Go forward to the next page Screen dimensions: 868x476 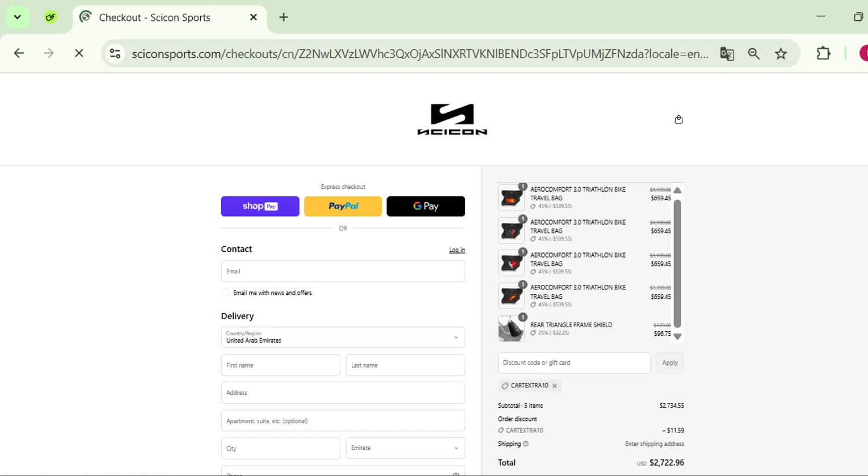49,53
